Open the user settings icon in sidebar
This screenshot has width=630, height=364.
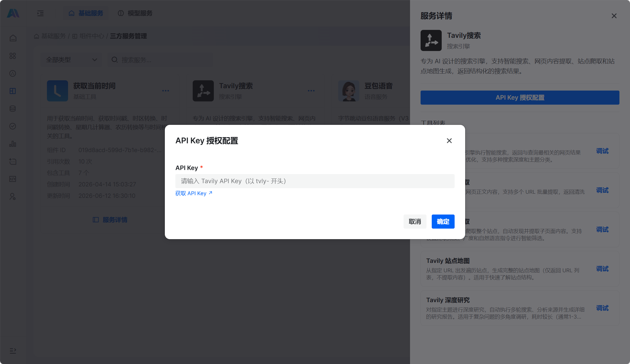13,196
